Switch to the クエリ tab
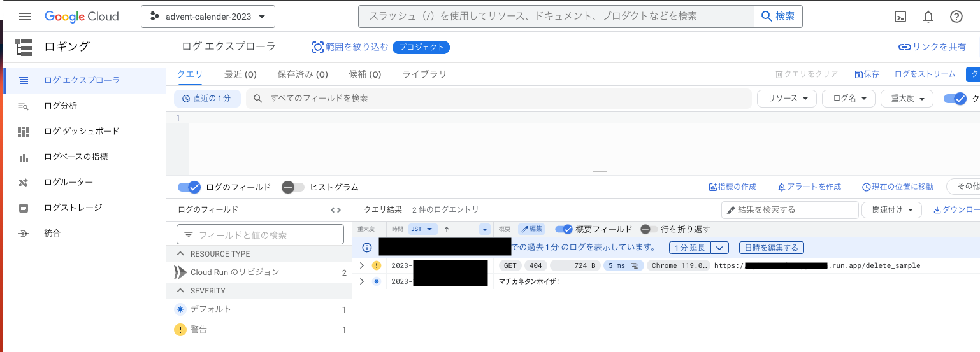980x352 pixels. click(190, 74)
